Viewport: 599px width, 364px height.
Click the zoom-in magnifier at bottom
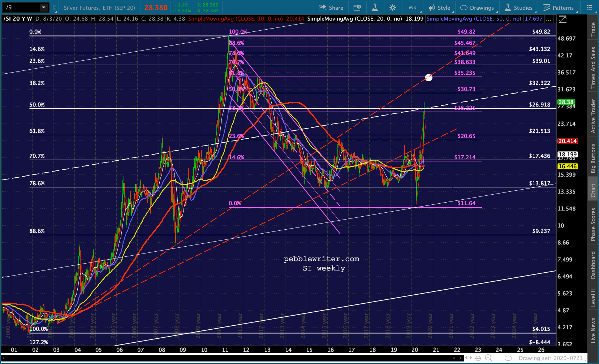click(x=488, y=358)
